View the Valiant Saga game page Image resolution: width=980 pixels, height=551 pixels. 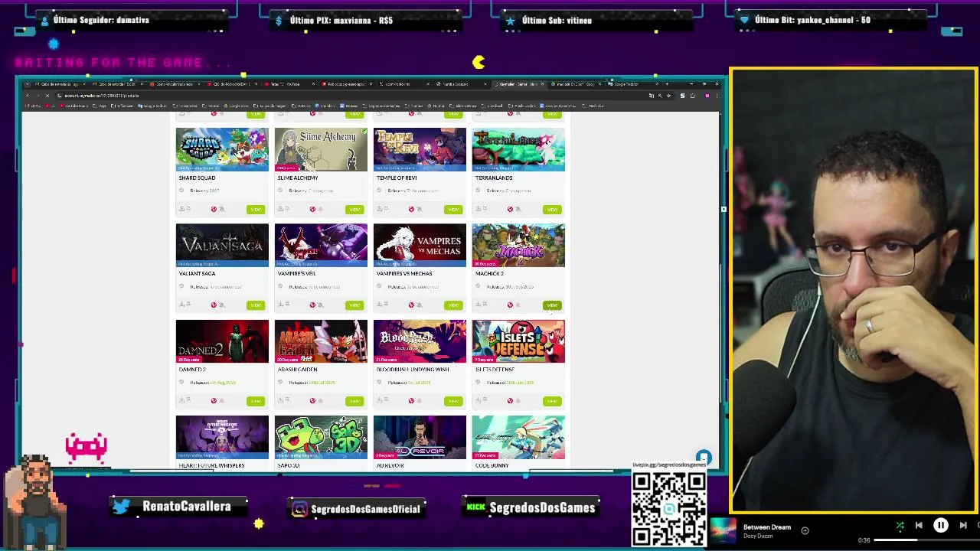tap(255, 305)
